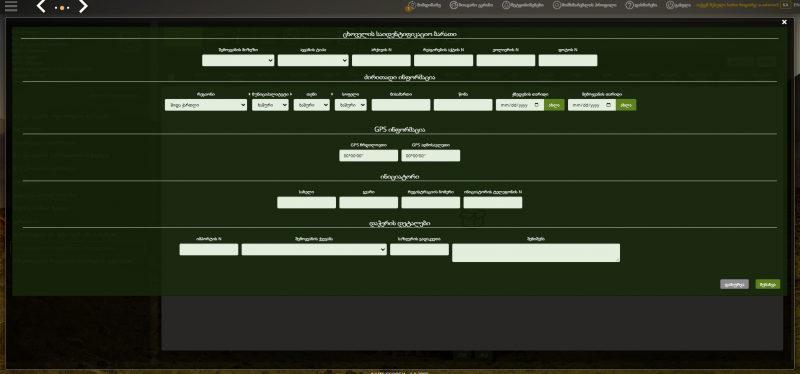Click the second field in the indicator section
Screen dimensions: 800x374
click(x=368, y=203)
